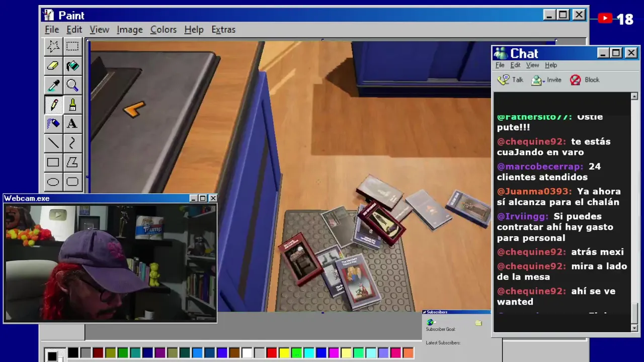Click the 'Latest Subscribers:' label
This screenshot has height=362, width=644.
[x=443, y=343]
